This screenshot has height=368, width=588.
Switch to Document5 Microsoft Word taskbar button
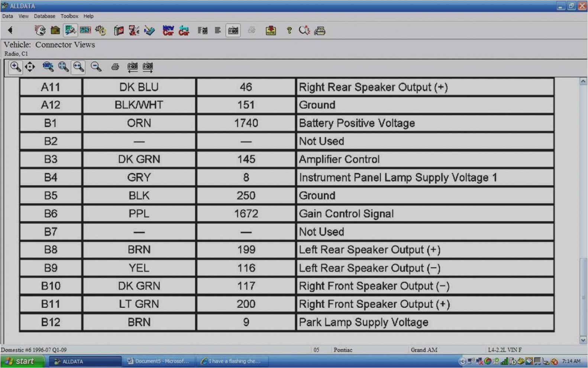pyautogui.click(x=159, y=361)
